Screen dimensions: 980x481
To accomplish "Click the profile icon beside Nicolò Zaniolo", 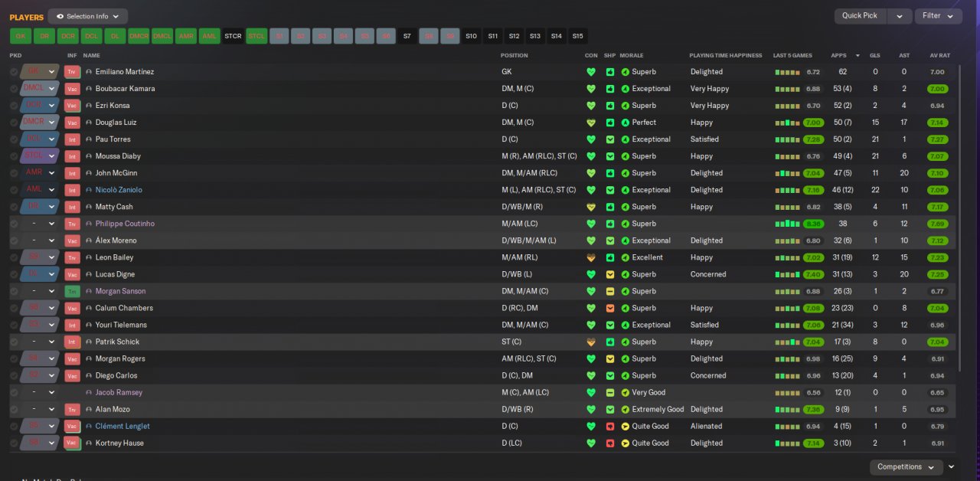I will pyautogui.click(x=89, y=190).
